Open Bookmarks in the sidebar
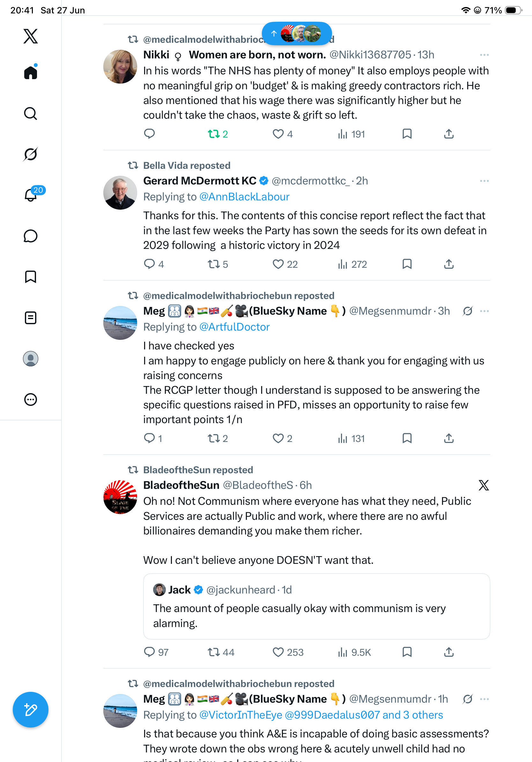Image resolution: width=532 pixels, height=762 pixels. [31, 276]
